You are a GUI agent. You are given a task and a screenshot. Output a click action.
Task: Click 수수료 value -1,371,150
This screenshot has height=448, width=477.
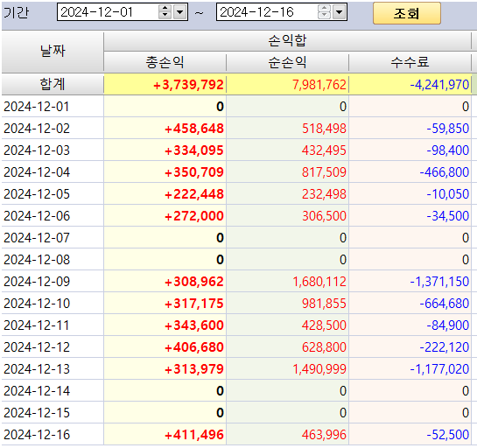pyautogui.click(x=439, y=282)
